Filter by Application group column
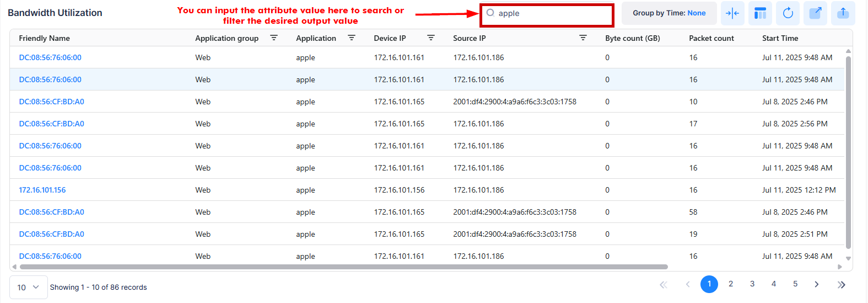 pyautogui.click(x=273, y=38)
